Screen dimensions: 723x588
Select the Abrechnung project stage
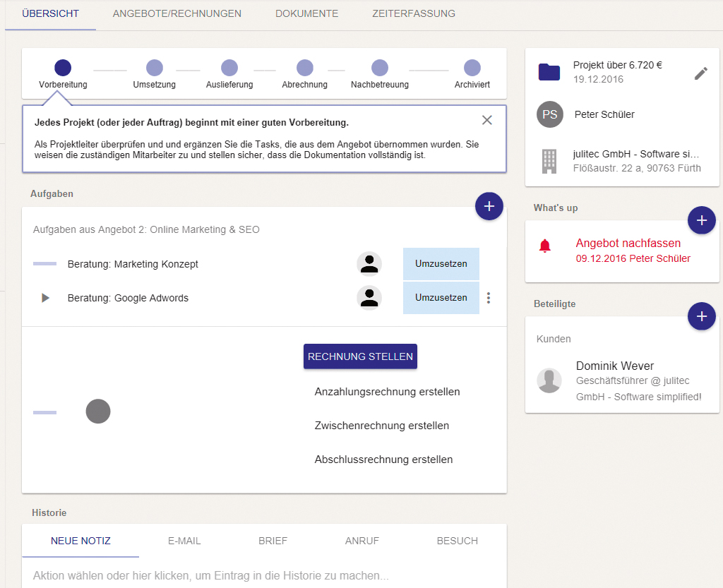tap(304, 68)
